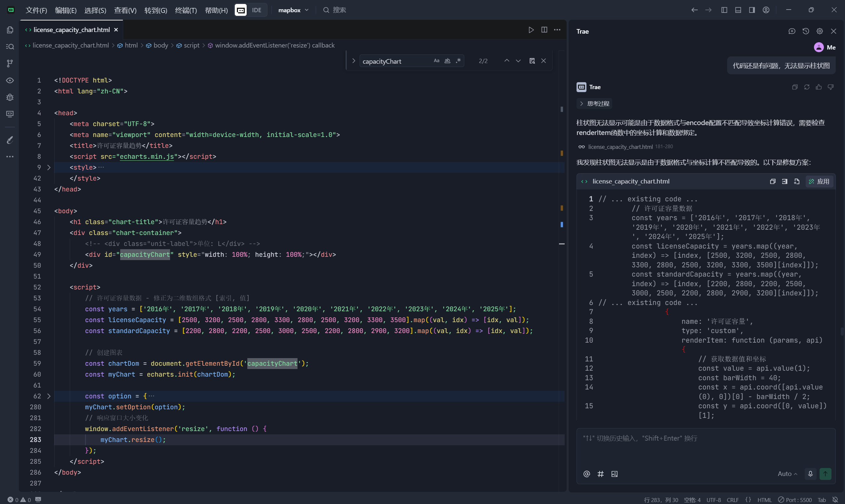Image resolution: width=845 pixels, height=504 pixels.
Task: Mention context with the @ icon
Action: click(586, 474)
